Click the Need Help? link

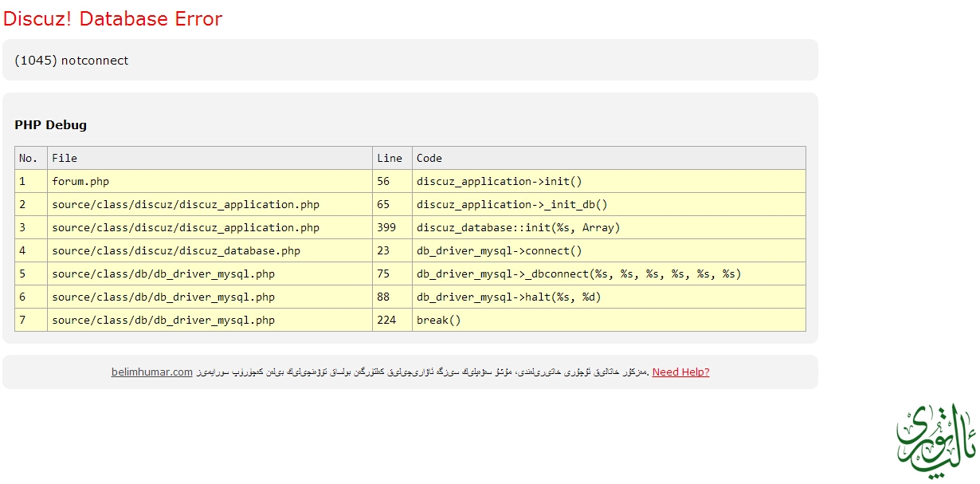(680, 372)
